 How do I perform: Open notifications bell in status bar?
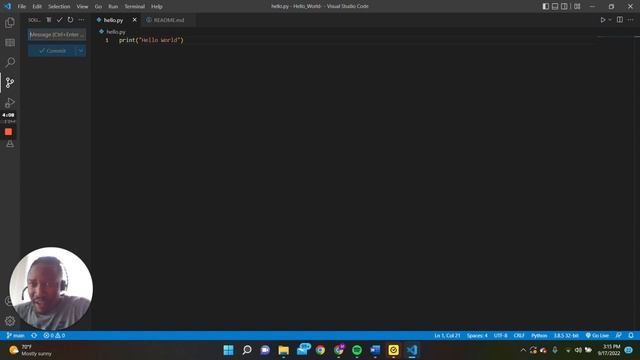point(631,336)
